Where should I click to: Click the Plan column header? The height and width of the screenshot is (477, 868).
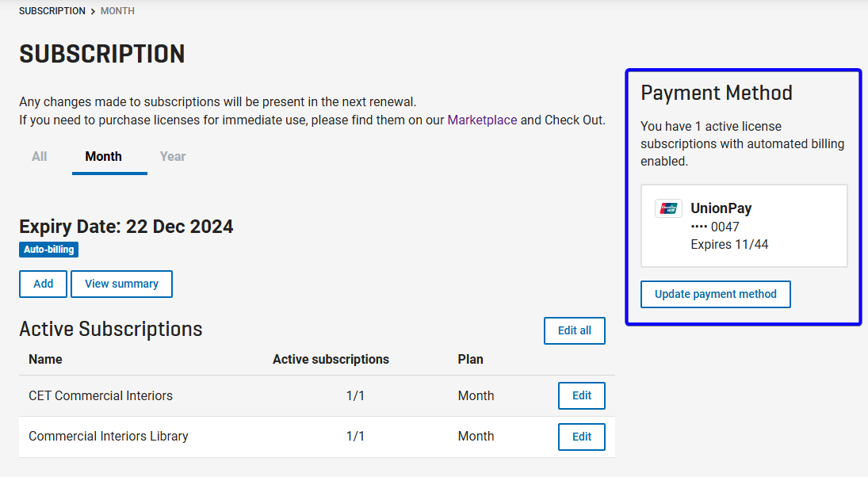(471, 360)
